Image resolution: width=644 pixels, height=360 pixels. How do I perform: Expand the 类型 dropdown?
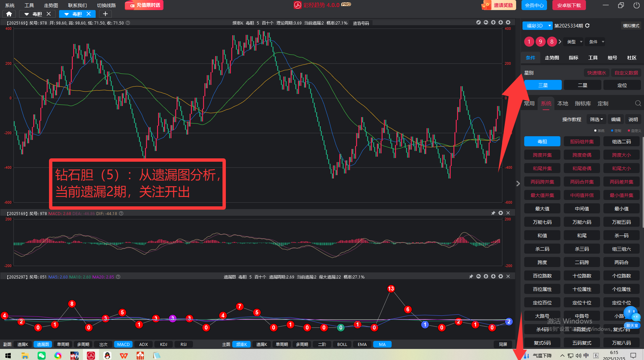574,42
